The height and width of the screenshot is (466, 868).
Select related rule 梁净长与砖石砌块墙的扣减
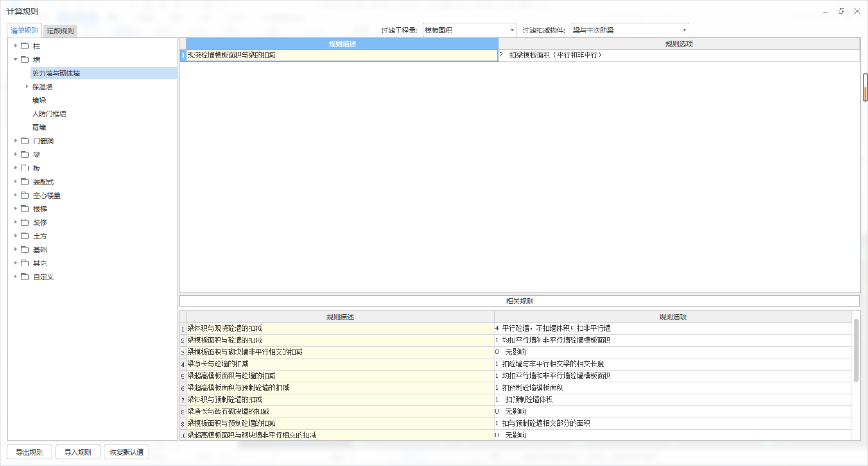tap(340, 411)
